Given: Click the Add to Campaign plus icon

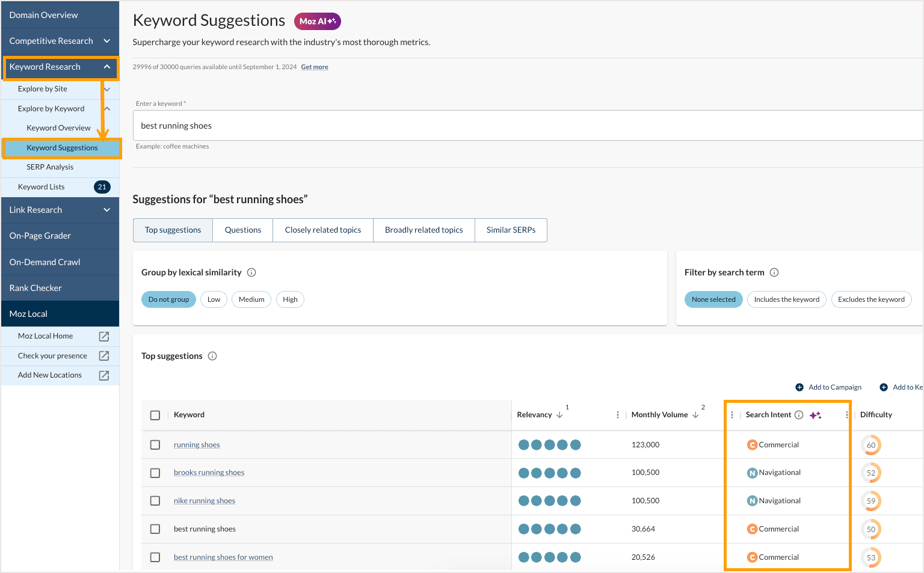Looking at the screenshot, I should point(799,387).
